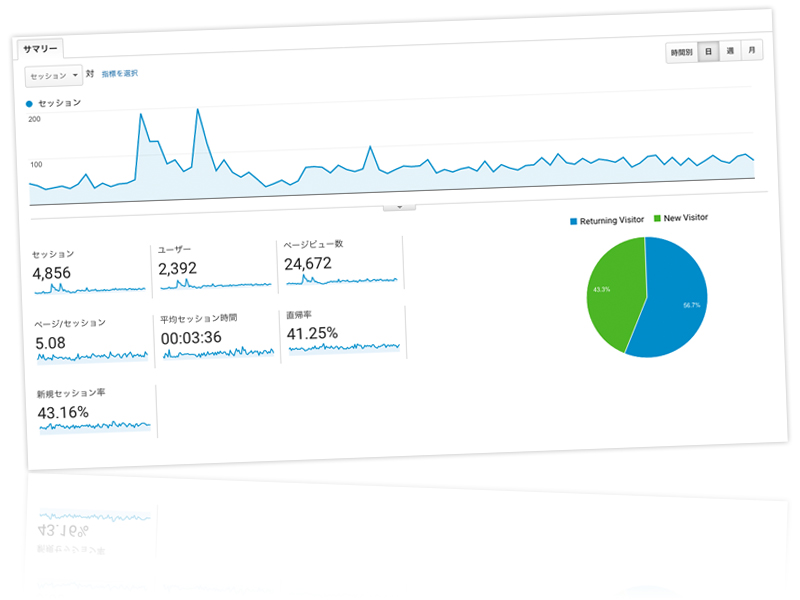Click the New Visitor legend label

(686, 218)
